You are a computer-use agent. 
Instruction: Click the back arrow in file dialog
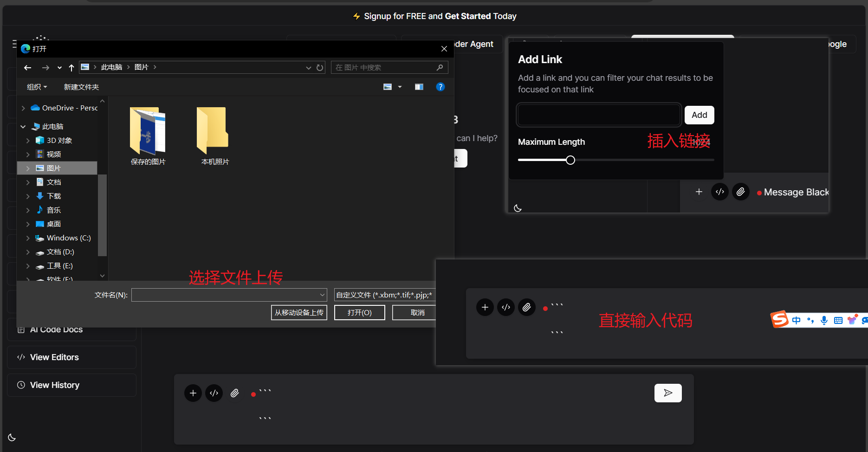pyautogui.click(x=27, y=68)
